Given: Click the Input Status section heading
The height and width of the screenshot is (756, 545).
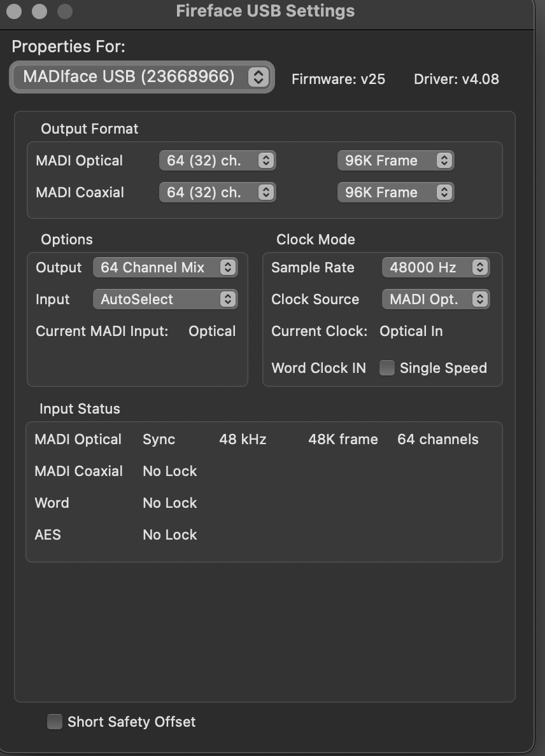Looking at the screenshot, I should click(x=80, y=409).
